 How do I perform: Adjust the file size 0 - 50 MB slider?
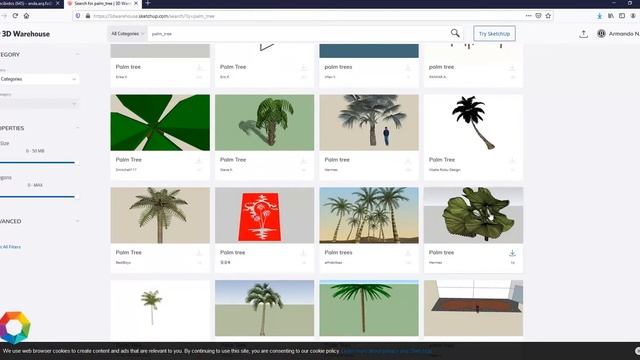pyautogui.click(x=37, y=162)
